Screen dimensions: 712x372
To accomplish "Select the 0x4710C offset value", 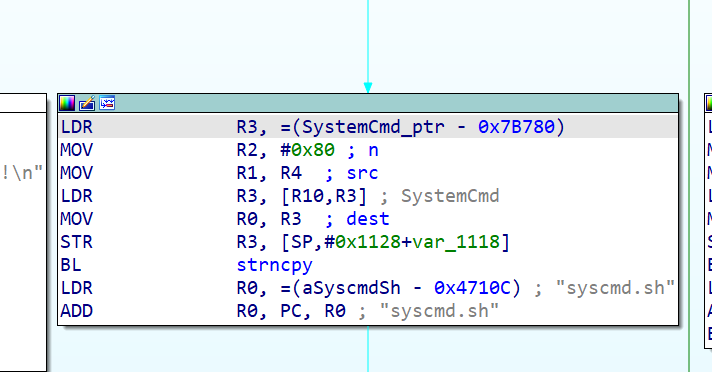I will [472, 288].
